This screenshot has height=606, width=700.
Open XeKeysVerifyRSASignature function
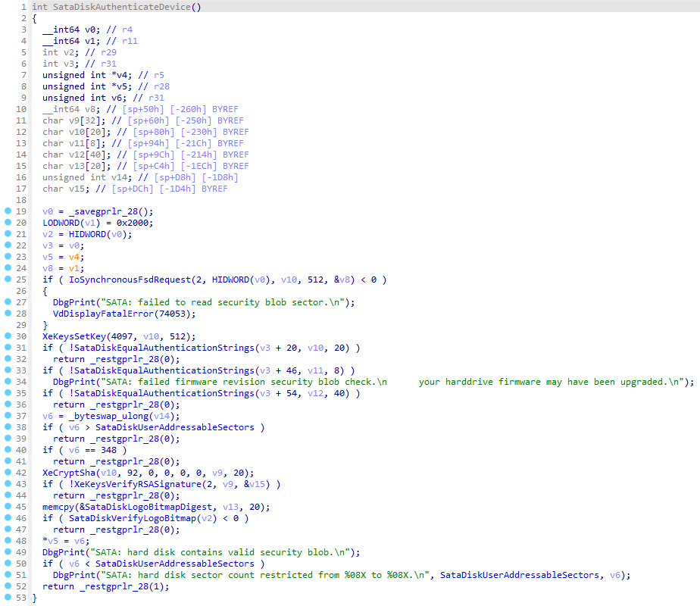pos(138,484)
